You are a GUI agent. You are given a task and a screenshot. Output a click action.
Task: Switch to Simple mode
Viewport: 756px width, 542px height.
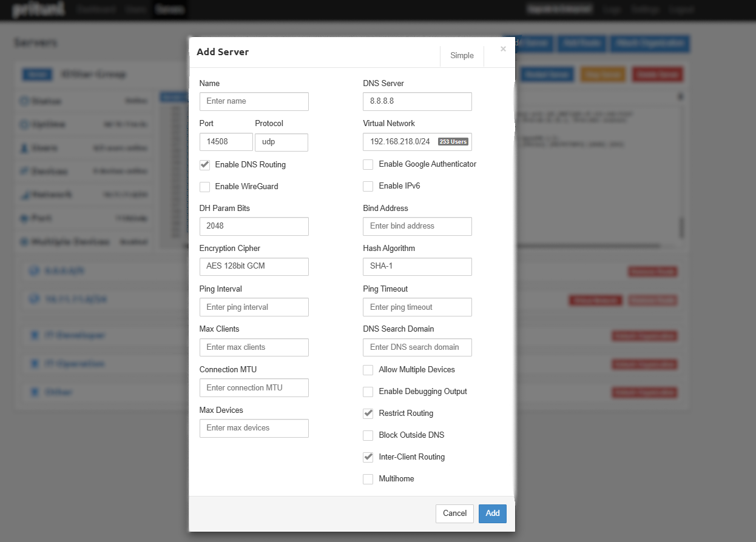tap(462, 56)
